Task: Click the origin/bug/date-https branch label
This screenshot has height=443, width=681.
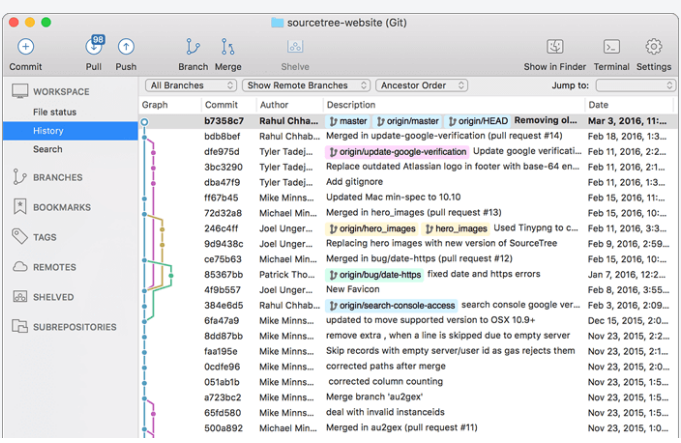Action: pos(374,275)
